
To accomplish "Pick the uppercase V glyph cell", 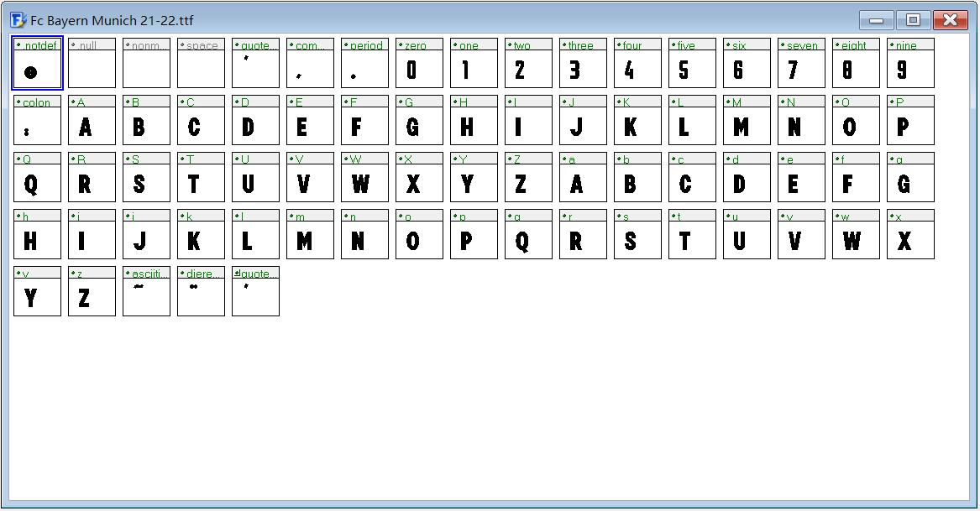I will (310, 177).
